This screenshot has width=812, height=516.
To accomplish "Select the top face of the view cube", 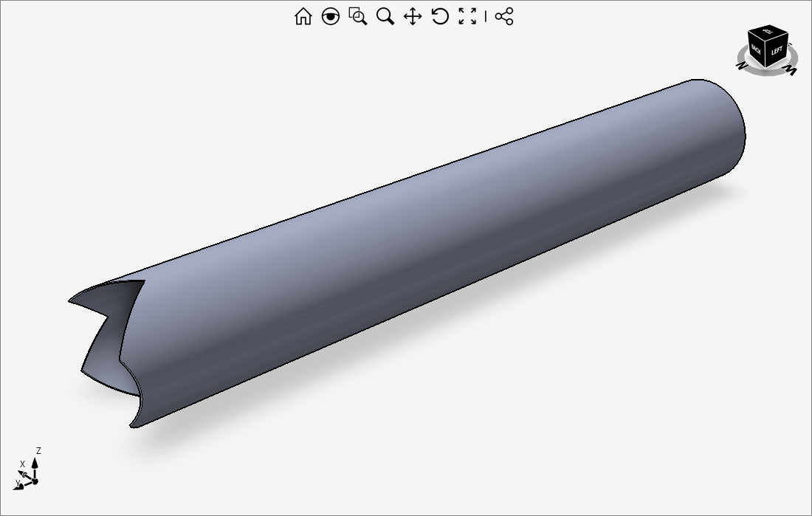I will (x=768, y=32).
